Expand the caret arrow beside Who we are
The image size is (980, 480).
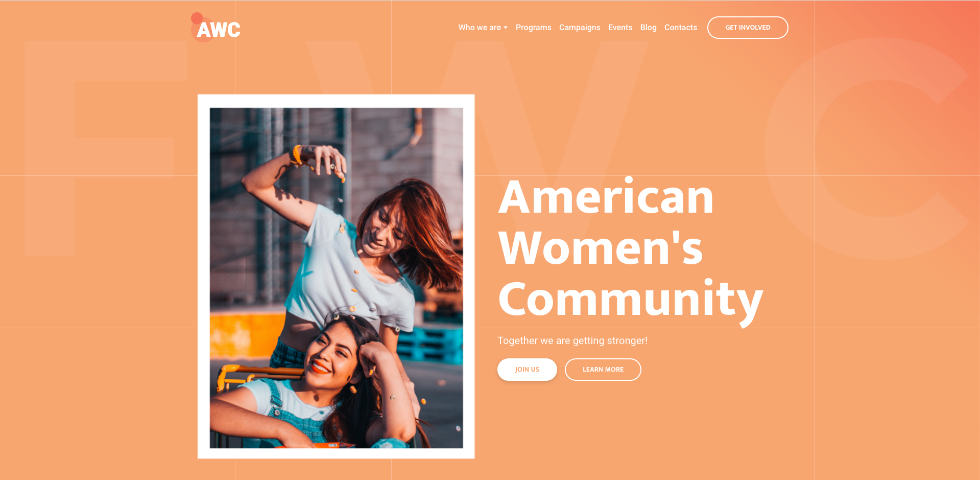coord(506,28)
